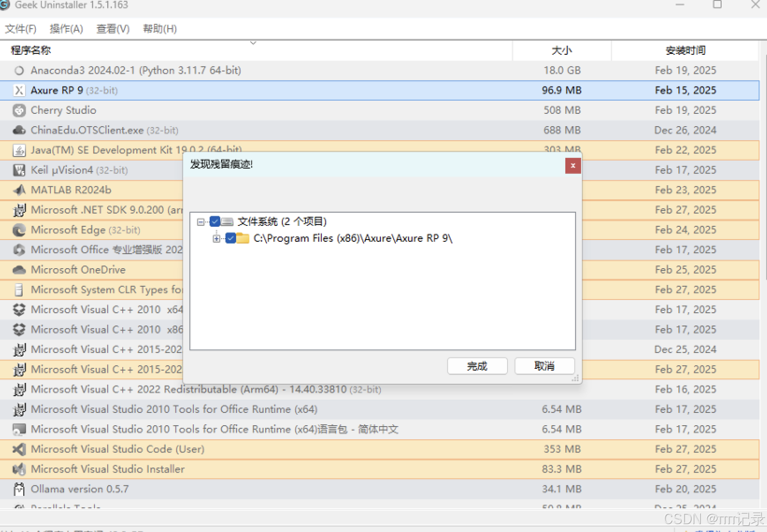Click the Visual C++ 2015-202 Dec 25 row icon
This screenshot has height=532, width=767.
(19, 350)
